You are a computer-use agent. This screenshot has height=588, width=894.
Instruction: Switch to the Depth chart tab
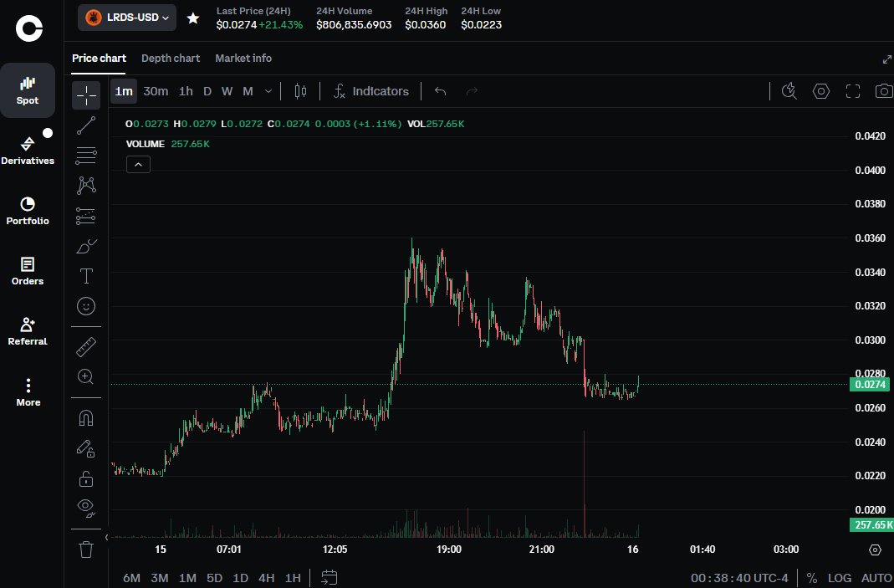click(x=171, y=59)
